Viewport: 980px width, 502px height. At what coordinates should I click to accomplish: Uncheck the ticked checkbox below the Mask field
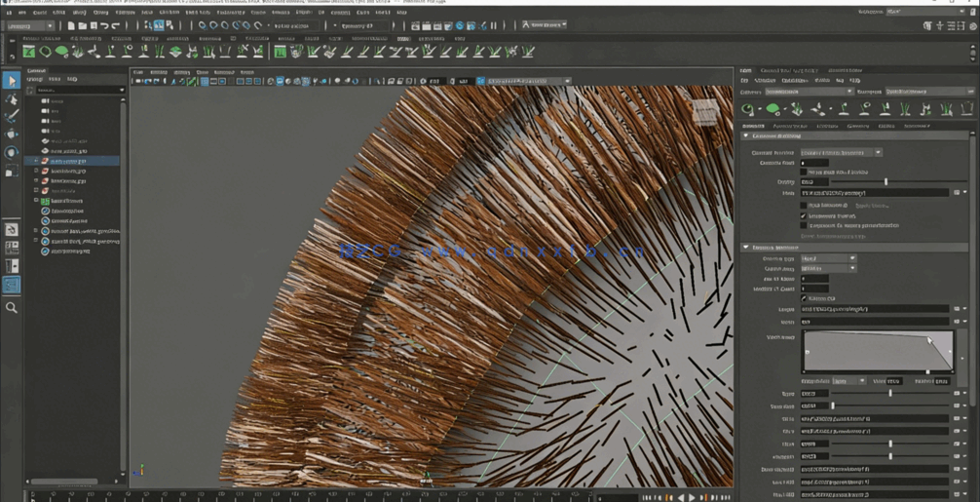coord(804,215)
